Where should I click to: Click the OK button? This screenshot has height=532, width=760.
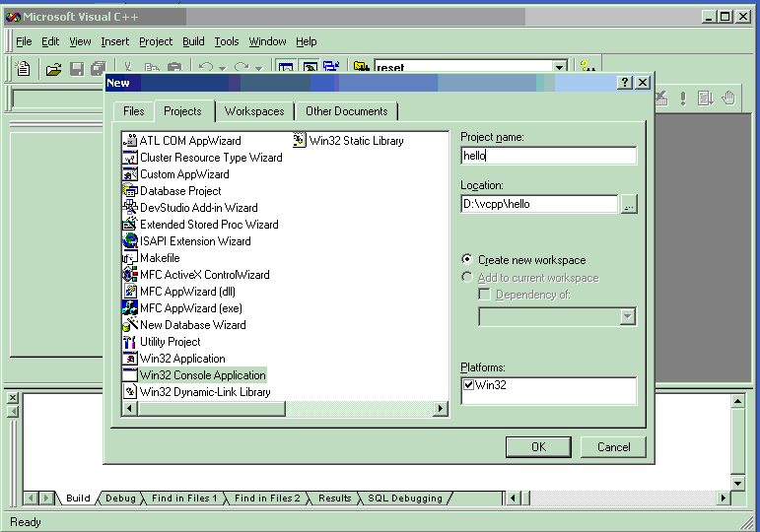click(538, 446)
